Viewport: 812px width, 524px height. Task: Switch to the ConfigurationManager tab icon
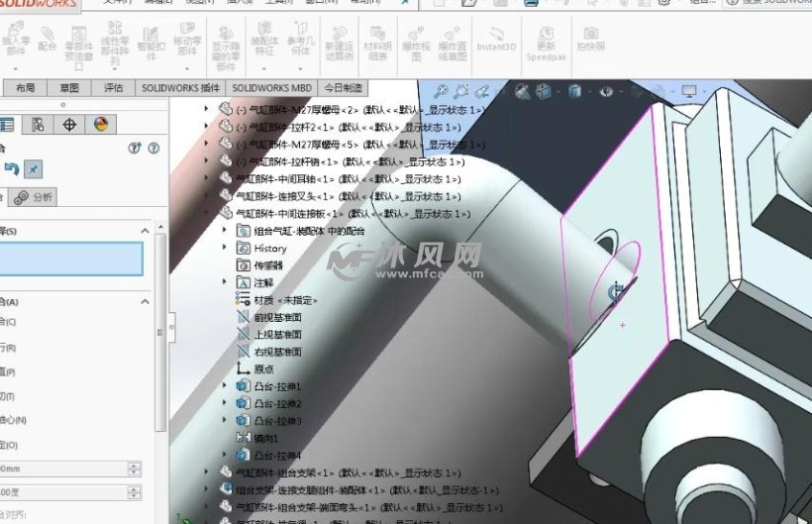point(38,125)
